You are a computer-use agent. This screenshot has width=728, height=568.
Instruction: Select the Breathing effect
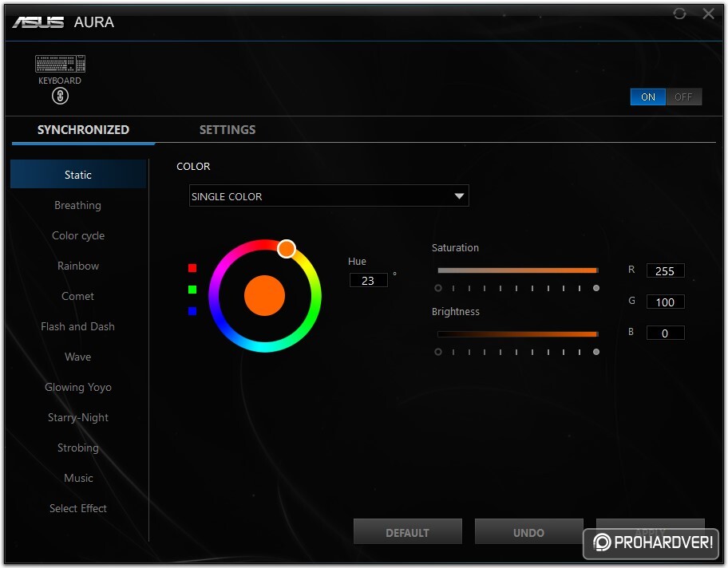[x=78, y=205]
